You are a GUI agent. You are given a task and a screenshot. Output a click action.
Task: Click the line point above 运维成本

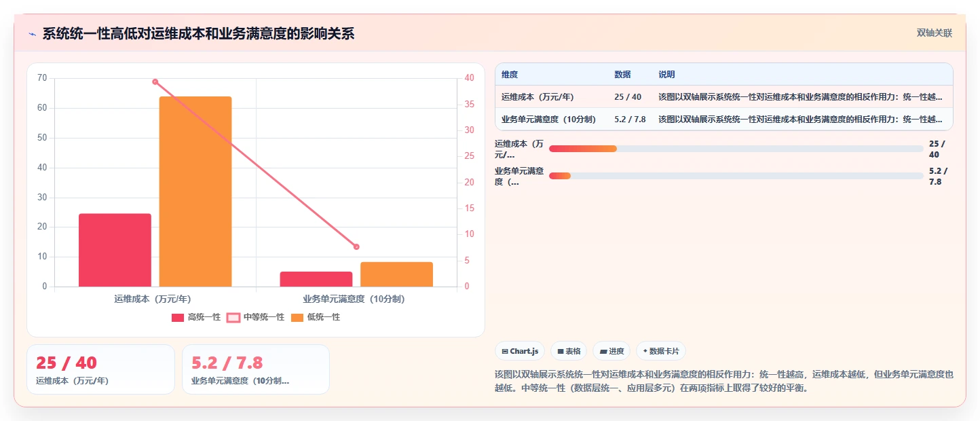coord(155,81)
